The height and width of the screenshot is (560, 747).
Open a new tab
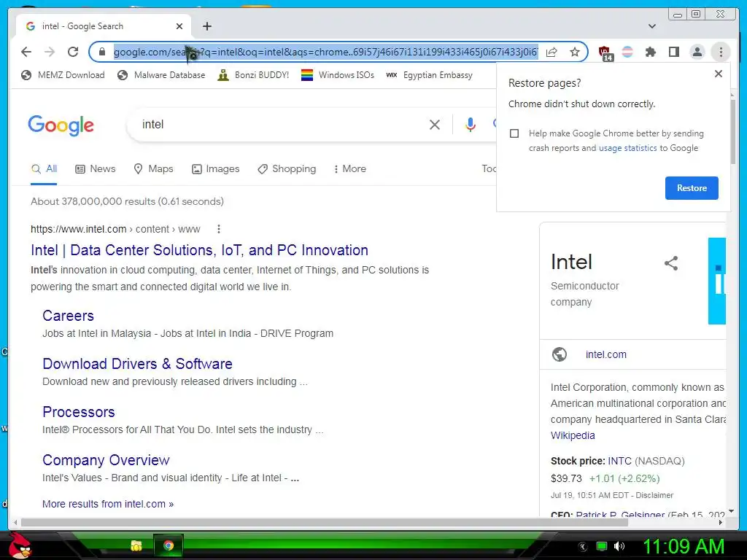click(206, 26)
